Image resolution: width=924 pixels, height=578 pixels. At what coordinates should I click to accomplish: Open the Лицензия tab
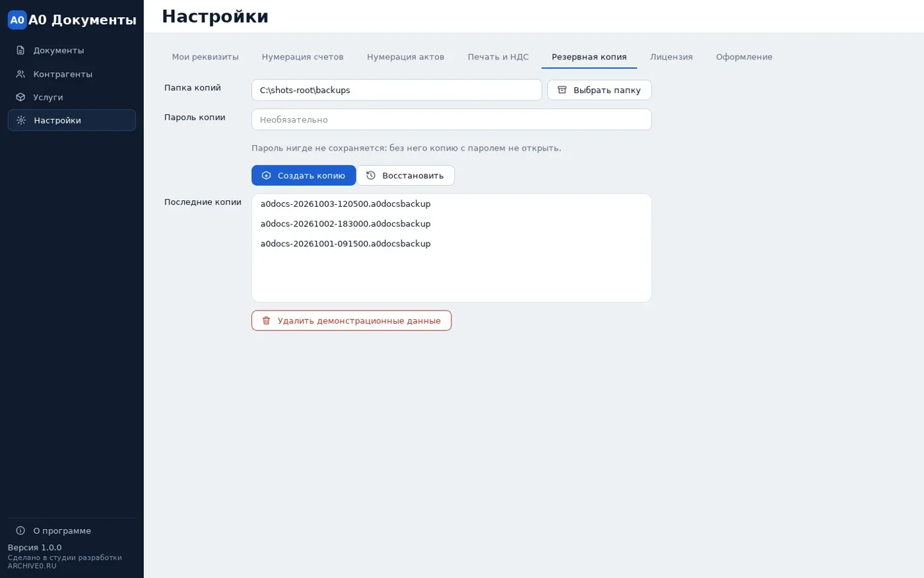coord(671,57)
